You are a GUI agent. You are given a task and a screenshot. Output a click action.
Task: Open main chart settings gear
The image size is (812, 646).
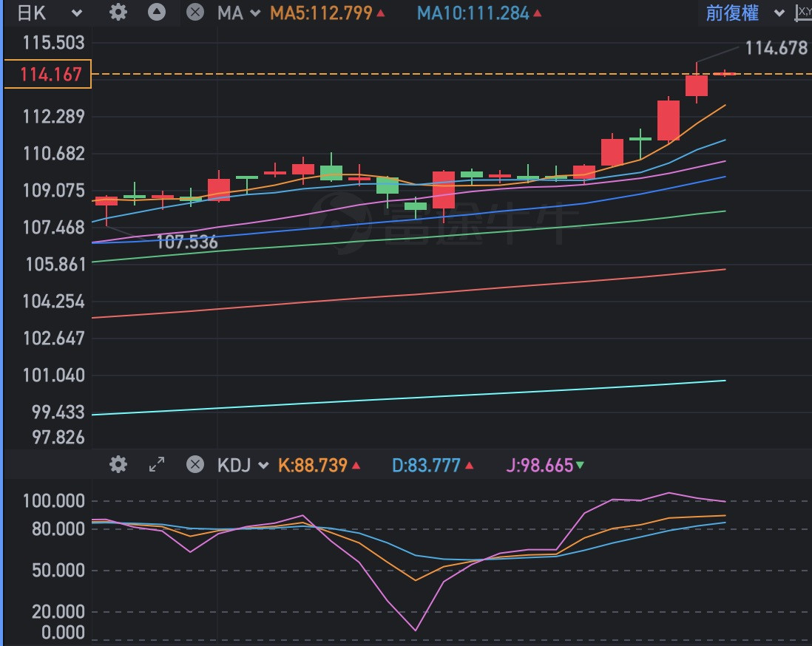[x=118, y=13]
